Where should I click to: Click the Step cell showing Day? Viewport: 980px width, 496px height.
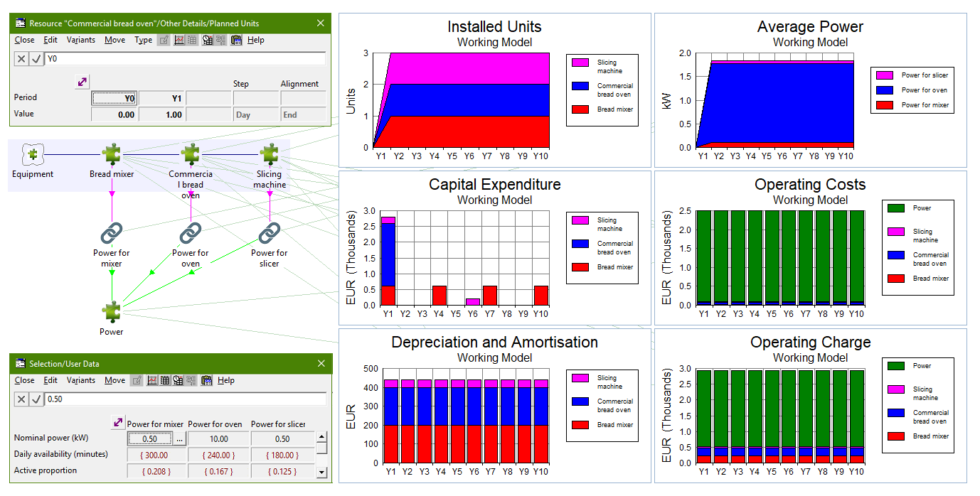(x=255, y=114)
